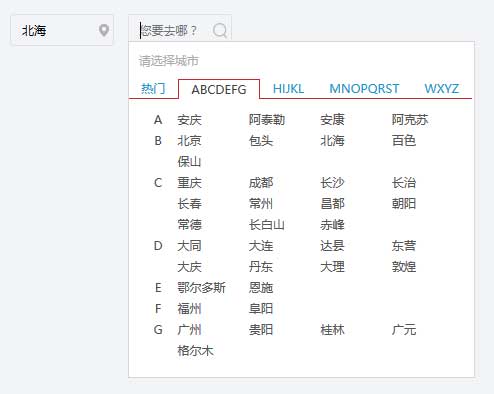The image size is (494, 394).
Task: Open the MNOPQRST tab
Action: pos(364,89)
